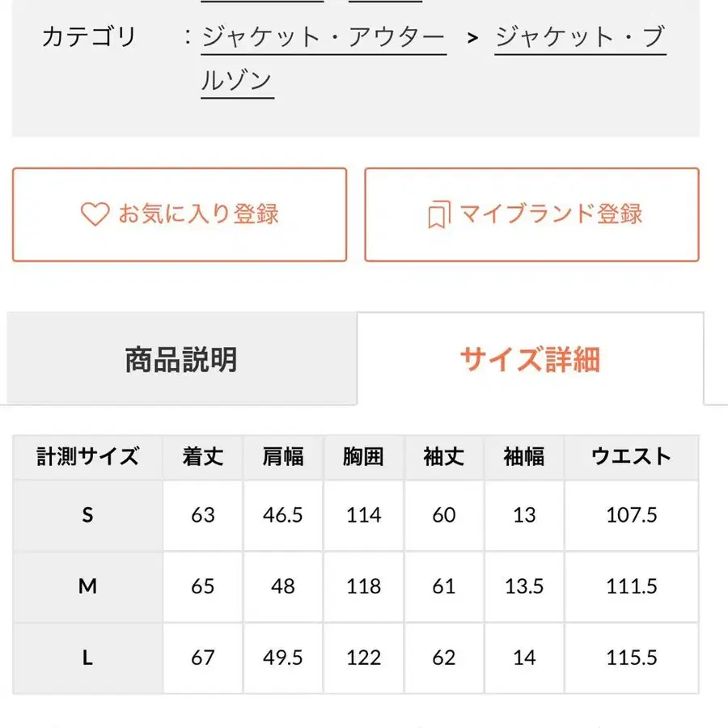Select the サイズ詳細 tab
The image size is (728, 728).
(x=530, y=359)
